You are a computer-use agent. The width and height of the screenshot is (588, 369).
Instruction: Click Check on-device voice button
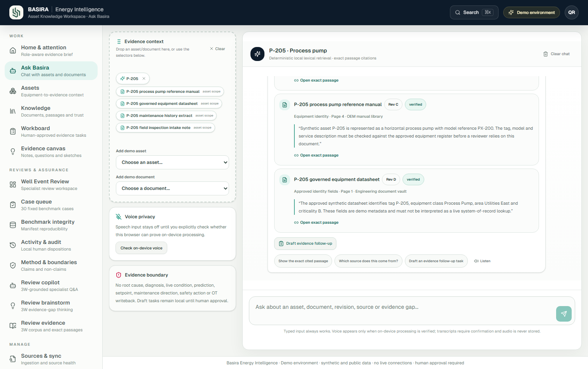[141, 248]
